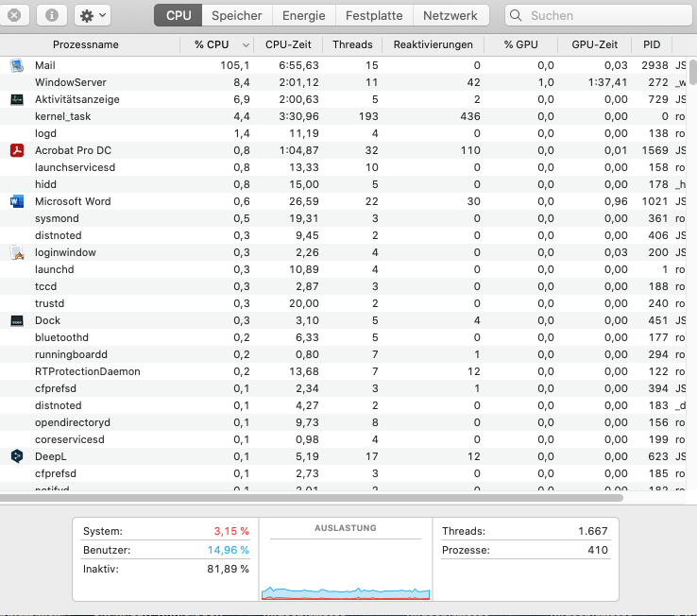Screen dimensions: 697x616
Task: Click the Mail app icon in process list
Action: 17,65
